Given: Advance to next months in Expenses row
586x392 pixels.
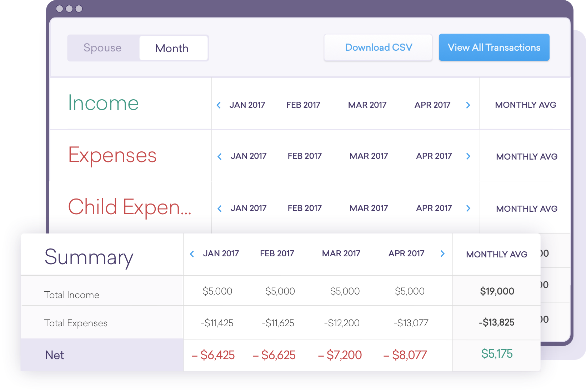Looking at the screenshot, I should 469,156.
